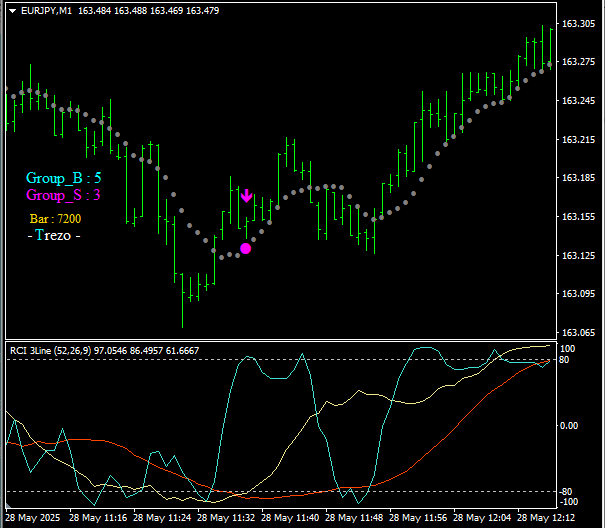
Task: Click the magenta down arrow sell signal
Action: click(x=246, y=196)
